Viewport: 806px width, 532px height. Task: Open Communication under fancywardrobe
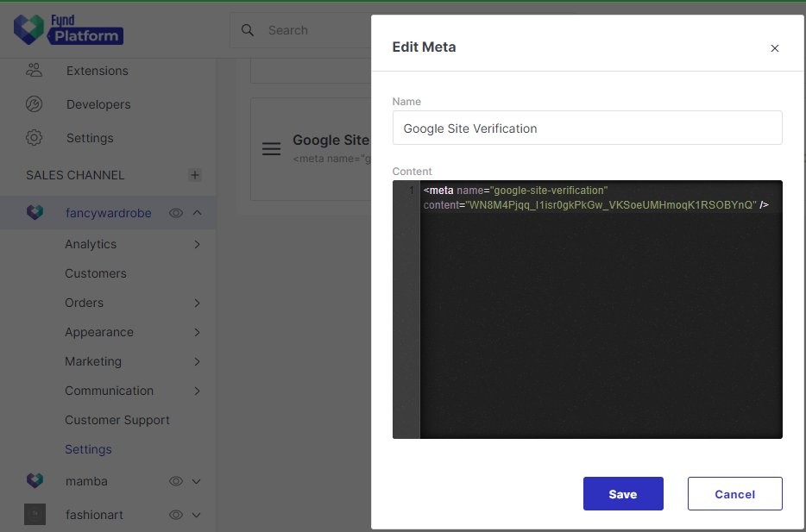click(x=109, y=391)
